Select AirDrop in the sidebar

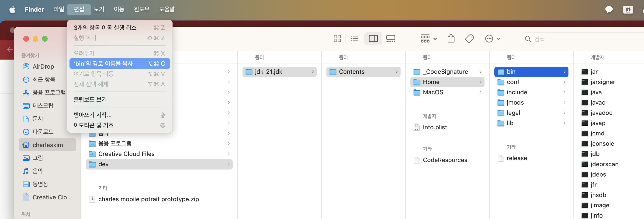click(47, 66)
